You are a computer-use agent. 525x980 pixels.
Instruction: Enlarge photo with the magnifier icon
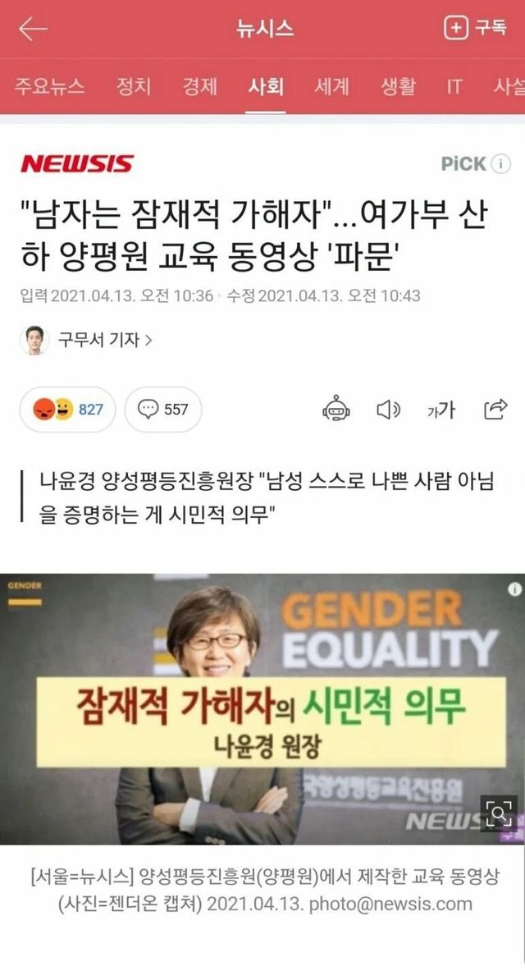[499, 813]
